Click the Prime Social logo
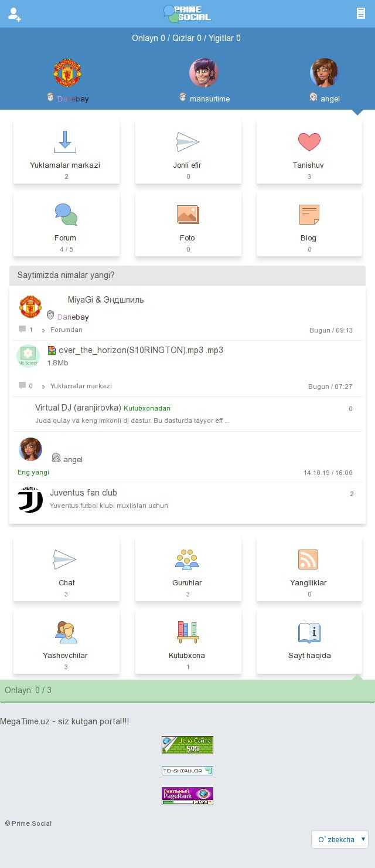 pyautogui.click(x=187, y=13)
